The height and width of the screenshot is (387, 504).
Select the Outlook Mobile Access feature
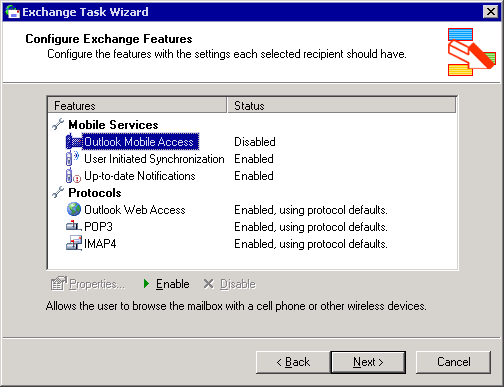[139, 142]
